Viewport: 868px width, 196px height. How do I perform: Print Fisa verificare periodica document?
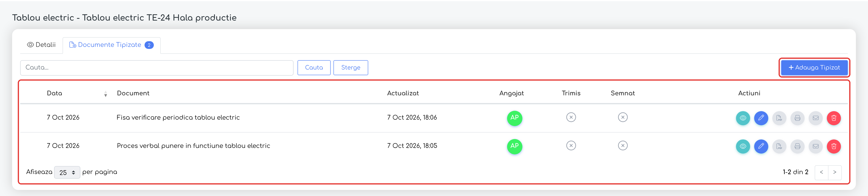point(797,118)
